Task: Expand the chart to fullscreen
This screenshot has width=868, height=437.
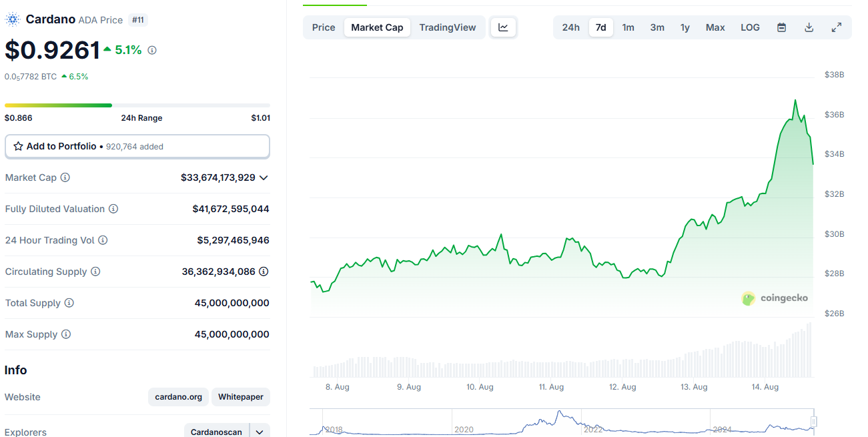Action: [836, 27]
